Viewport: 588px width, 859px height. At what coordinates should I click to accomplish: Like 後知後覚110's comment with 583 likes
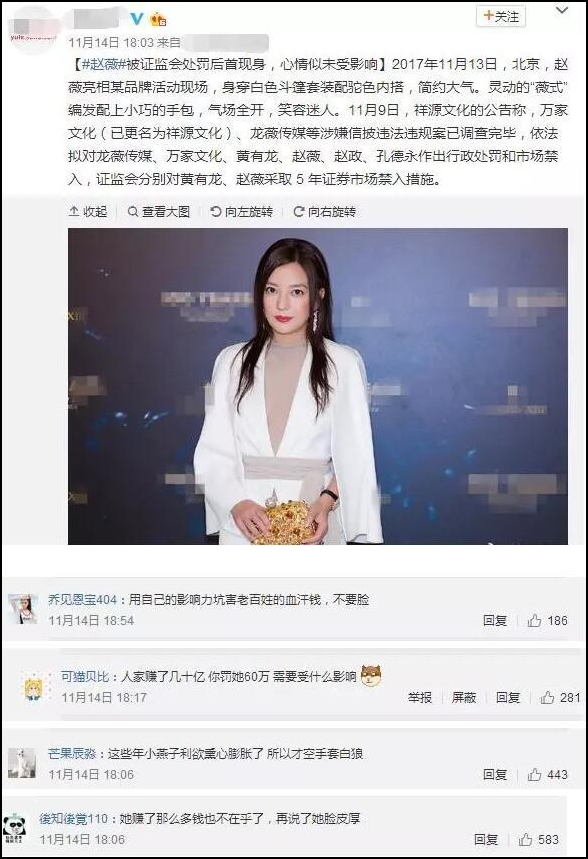coord(538,840)
